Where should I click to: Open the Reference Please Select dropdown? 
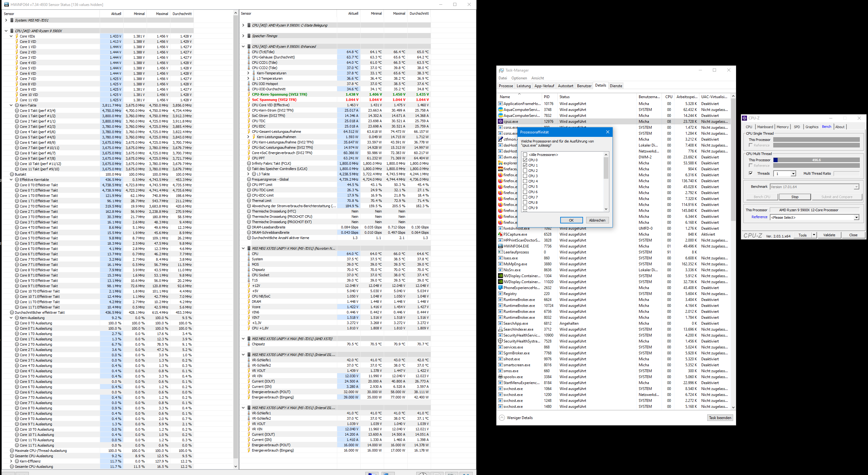[x=856, y=217]
